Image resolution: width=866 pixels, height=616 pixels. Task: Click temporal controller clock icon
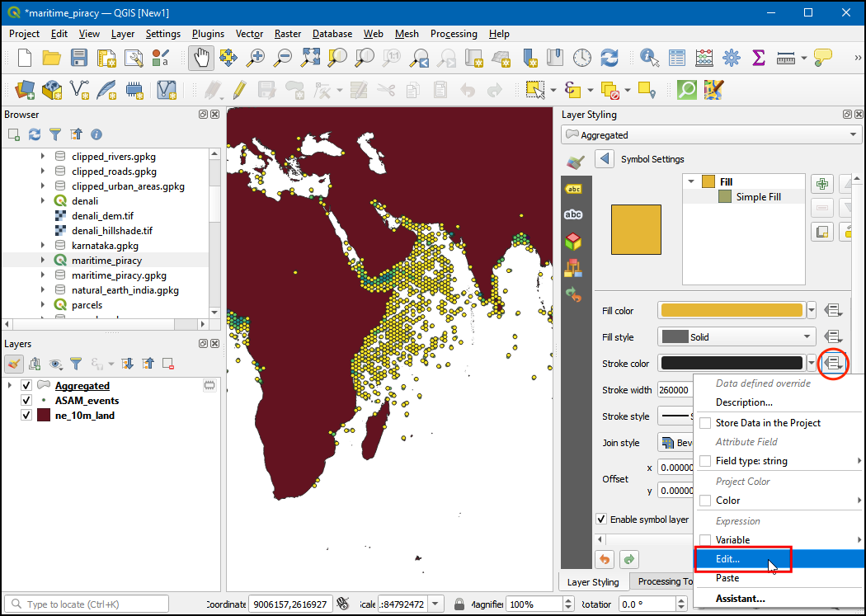pyautogui.click(x=582, y=58)
